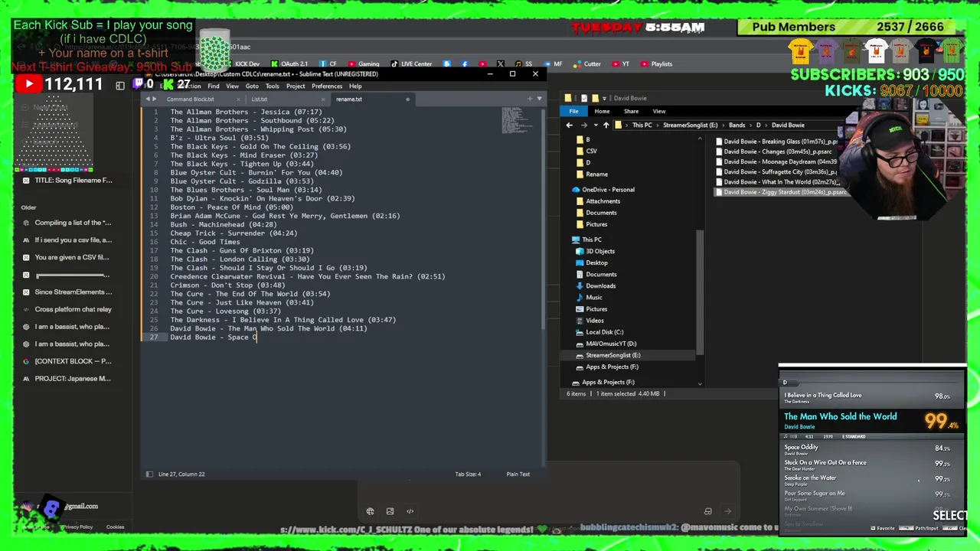
Task: Open the Tools menu in Sublime Text
Action: pos(272,86)
